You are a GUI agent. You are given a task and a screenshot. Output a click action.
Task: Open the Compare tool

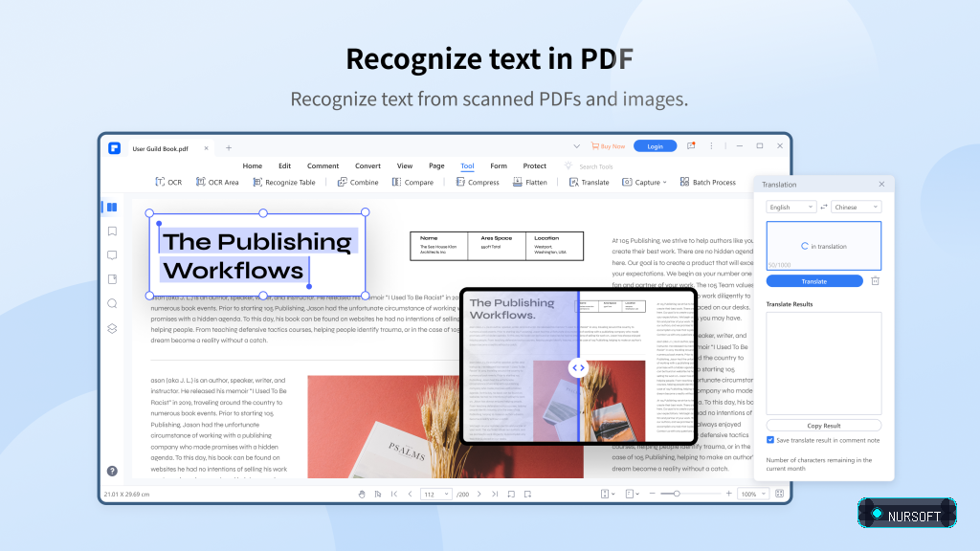pos(412,182)
